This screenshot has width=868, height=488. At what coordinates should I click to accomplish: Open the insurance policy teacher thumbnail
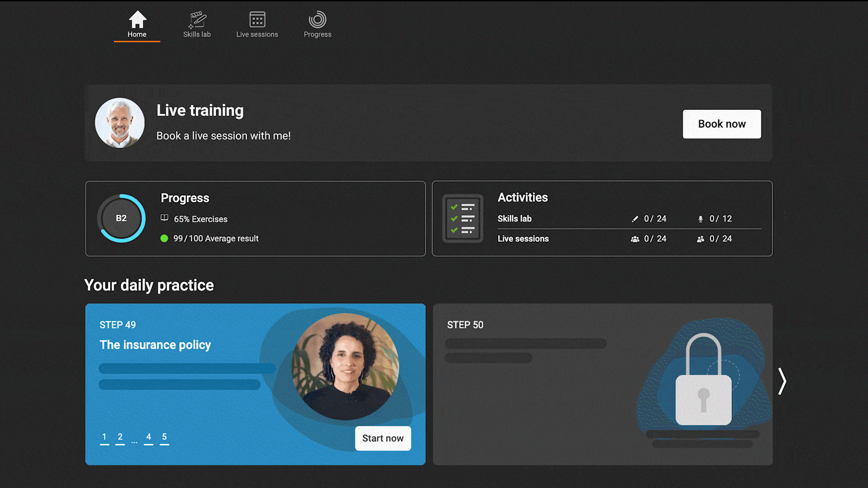coord(346,366)
